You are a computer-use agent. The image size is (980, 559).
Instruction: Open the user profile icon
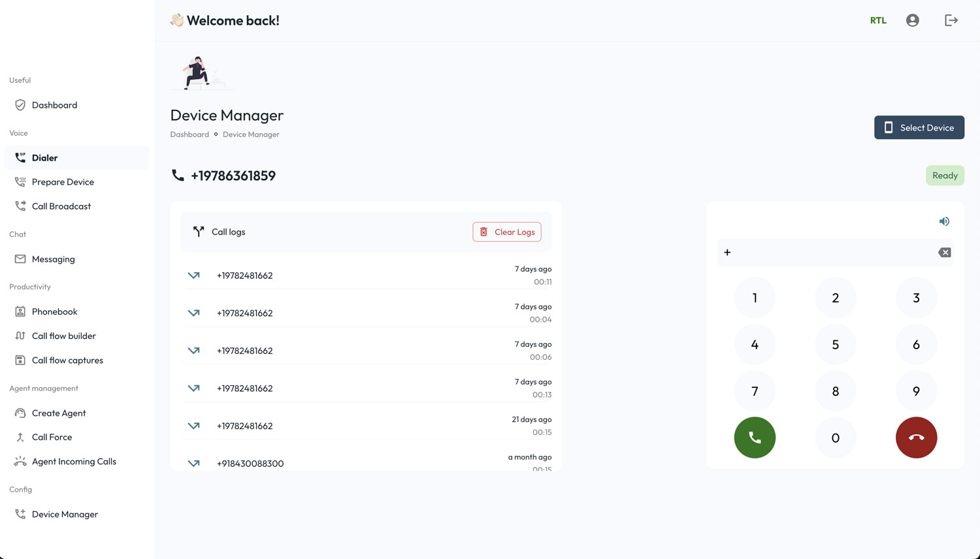pyautogui.click(x=912, y=20)
